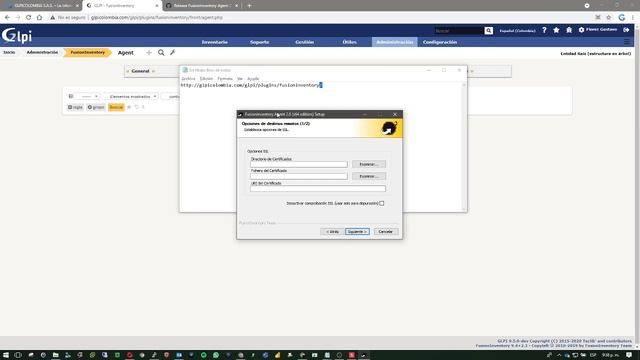Click the GLPI logo
The width and height of the screenshot is (640, 360).
17,36
